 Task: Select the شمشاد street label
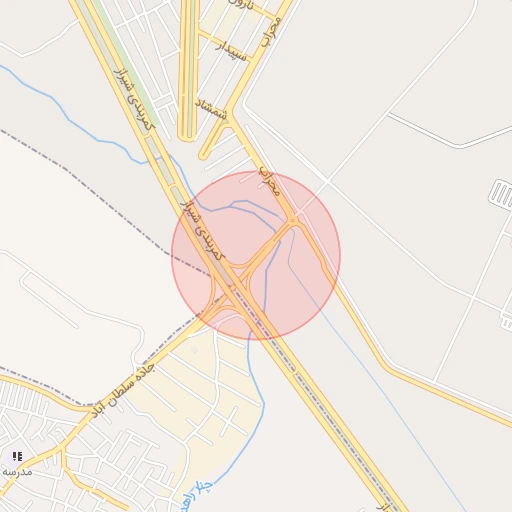tap(211, 109)
